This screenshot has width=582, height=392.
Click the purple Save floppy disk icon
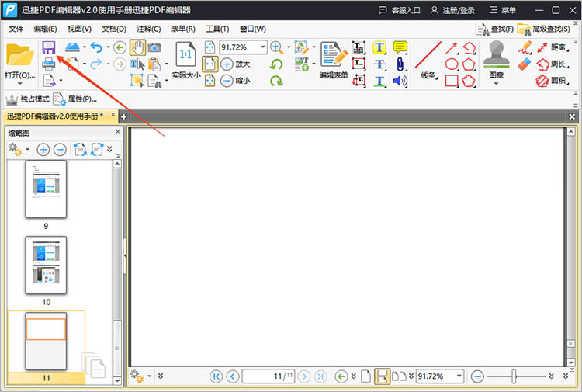click(x=49, y=47)
